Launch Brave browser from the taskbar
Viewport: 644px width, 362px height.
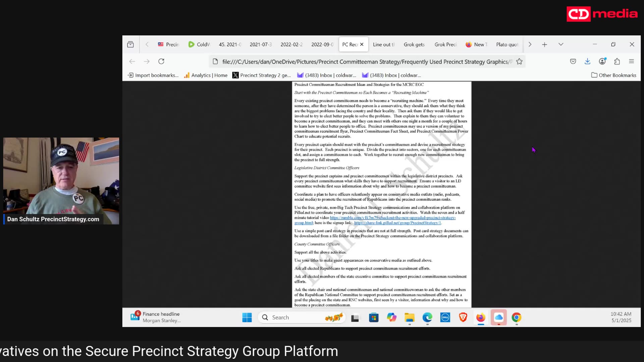click(x=463, y=317)
